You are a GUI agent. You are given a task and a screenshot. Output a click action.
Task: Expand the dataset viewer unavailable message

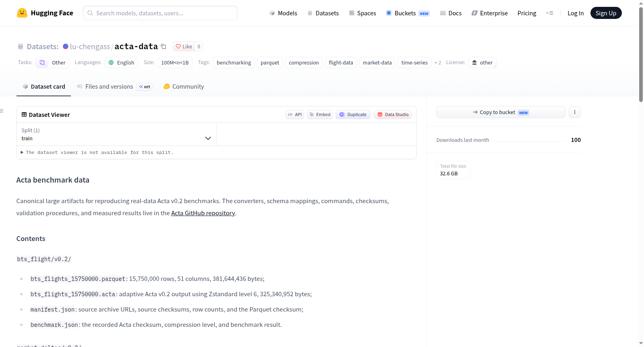pyautogui.click(x=97, y=152)
